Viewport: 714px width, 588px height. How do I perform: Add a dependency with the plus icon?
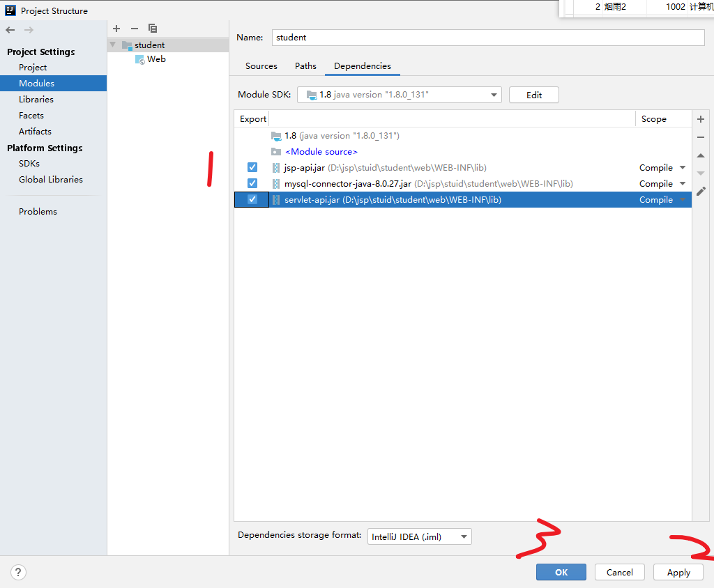(701, 119)
